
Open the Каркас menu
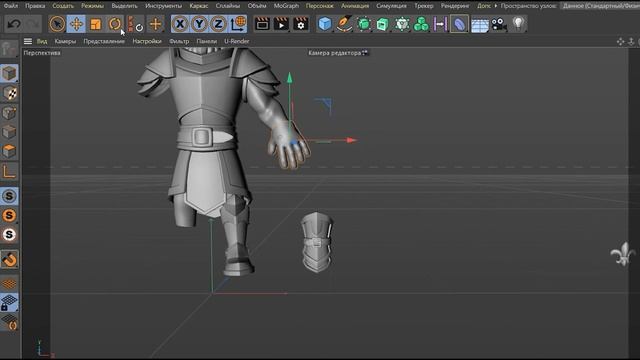pyautogui.click(x=199, y=6)
